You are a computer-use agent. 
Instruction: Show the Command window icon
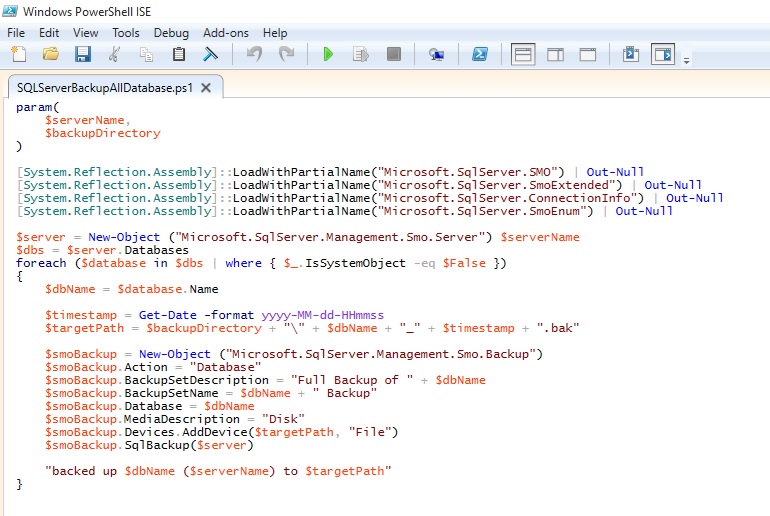[631, 54]
